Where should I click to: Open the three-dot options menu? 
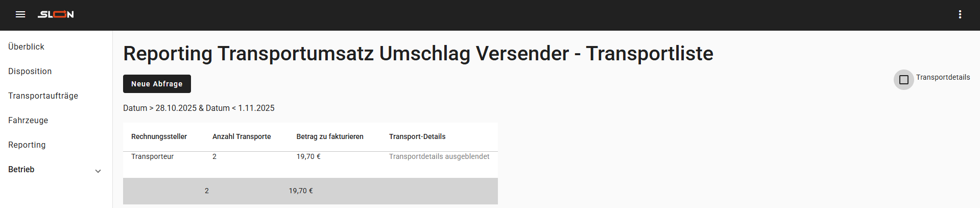click(960, 14)
